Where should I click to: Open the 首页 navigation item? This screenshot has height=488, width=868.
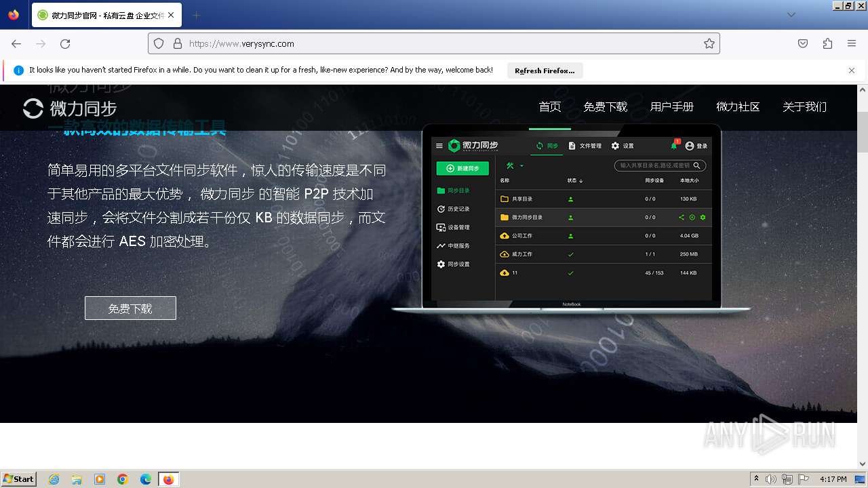550,107
